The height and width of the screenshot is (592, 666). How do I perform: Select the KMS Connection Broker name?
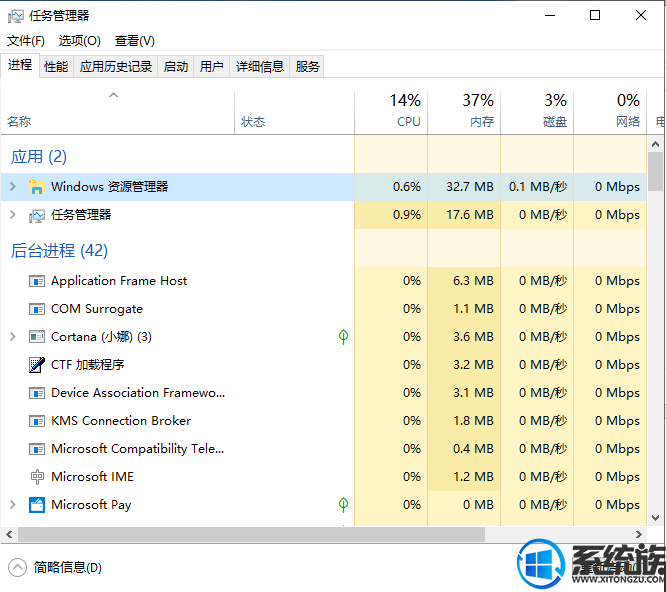point(121,421)
